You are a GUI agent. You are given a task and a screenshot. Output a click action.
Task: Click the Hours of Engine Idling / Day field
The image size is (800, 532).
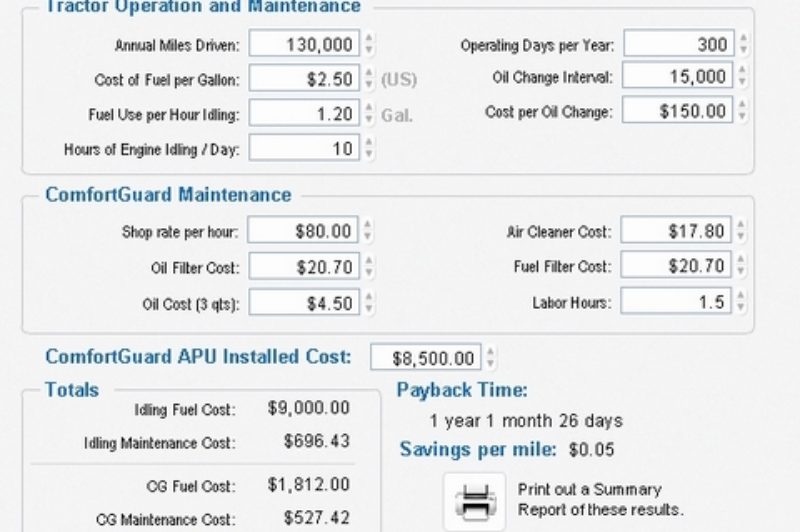click(x=304, y=147)
